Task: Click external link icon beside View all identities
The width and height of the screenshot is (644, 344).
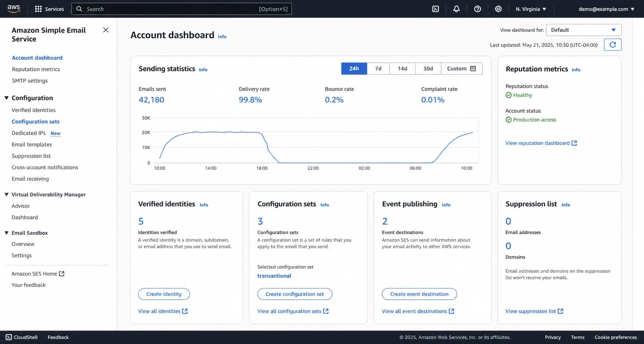Action: point(185,311)
